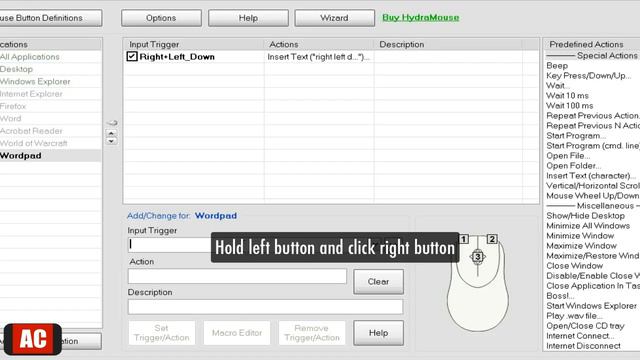Click the top Help button

(x=248, y=18)
